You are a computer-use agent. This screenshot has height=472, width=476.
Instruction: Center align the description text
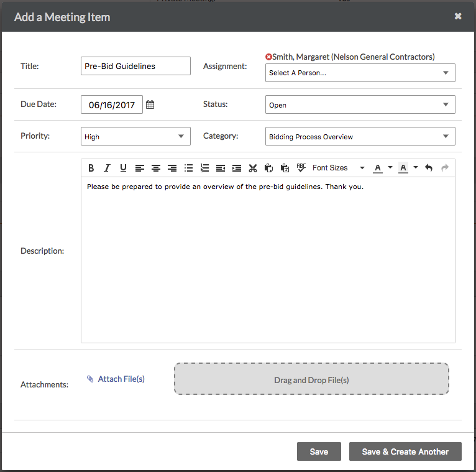[x=156, y=168]
